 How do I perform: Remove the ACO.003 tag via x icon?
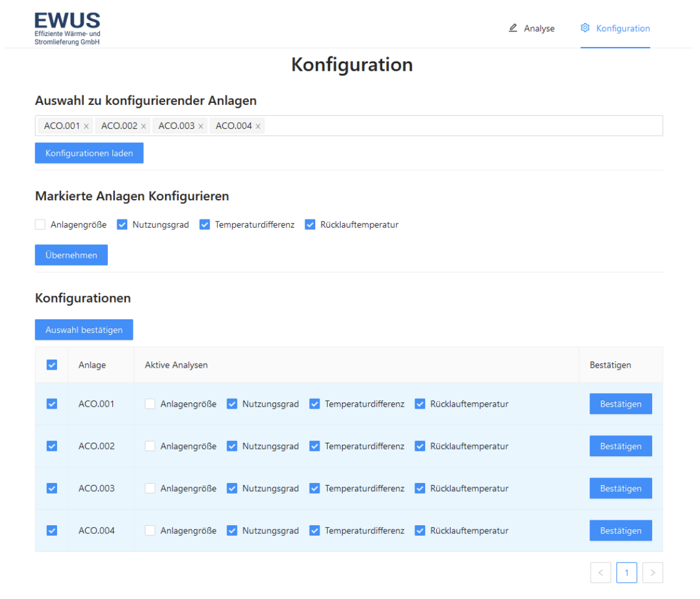pos(200,126)
